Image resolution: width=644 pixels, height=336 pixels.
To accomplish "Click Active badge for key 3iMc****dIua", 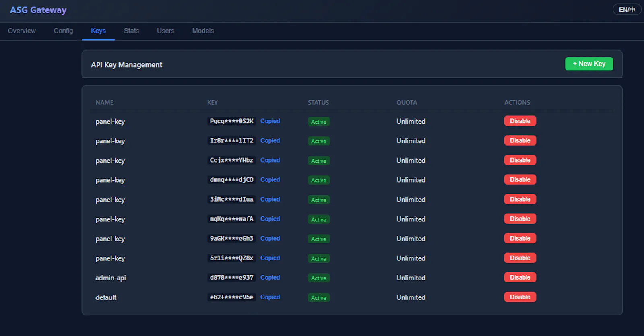I will tap(319, 200).
